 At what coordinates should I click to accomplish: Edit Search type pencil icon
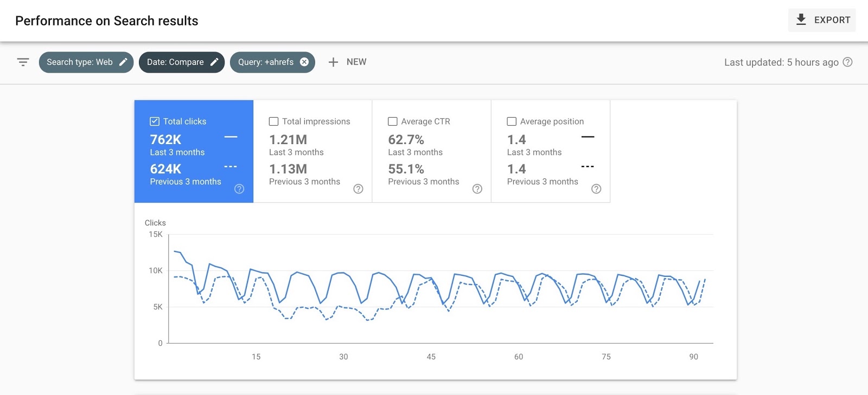[123, 62]
